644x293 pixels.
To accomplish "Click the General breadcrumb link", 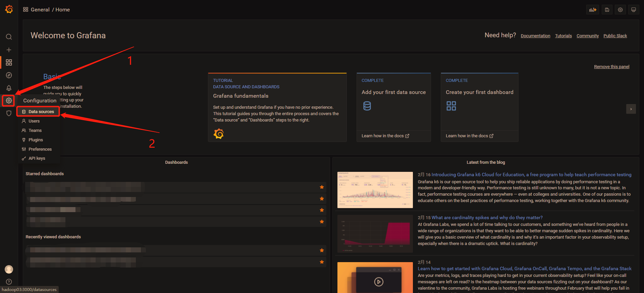I will coord(40,10).
